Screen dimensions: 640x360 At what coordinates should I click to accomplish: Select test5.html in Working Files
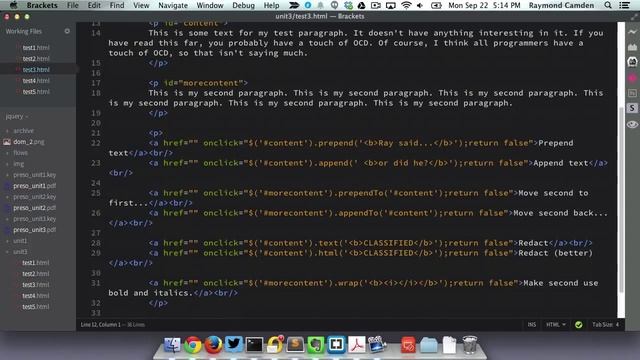click(x=36, y=92)
